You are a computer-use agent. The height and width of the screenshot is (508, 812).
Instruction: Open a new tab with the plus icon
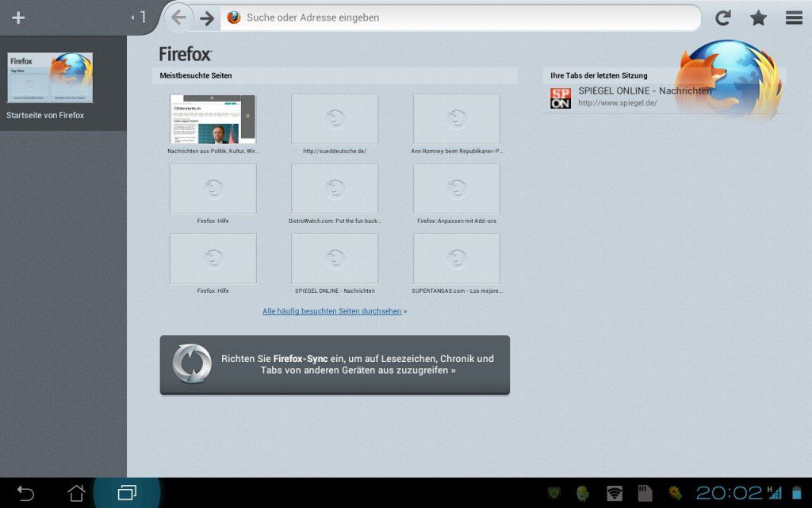18,17
